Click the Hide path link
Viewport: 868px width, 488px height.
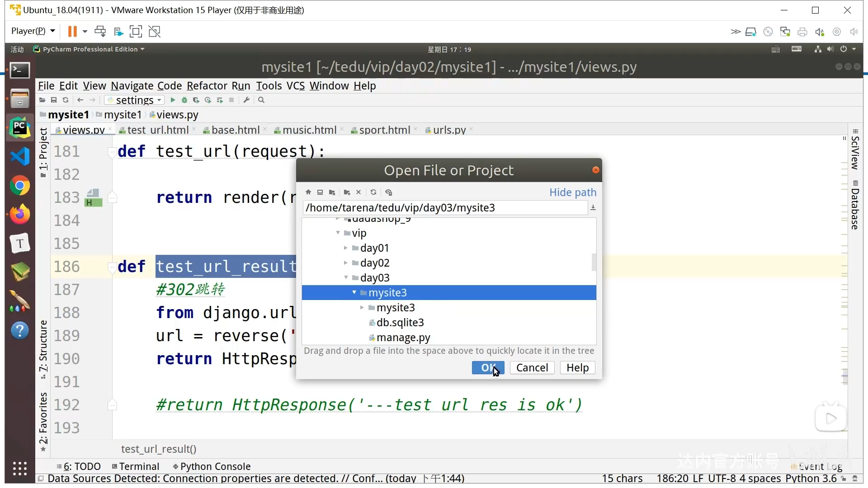point(572,192)
